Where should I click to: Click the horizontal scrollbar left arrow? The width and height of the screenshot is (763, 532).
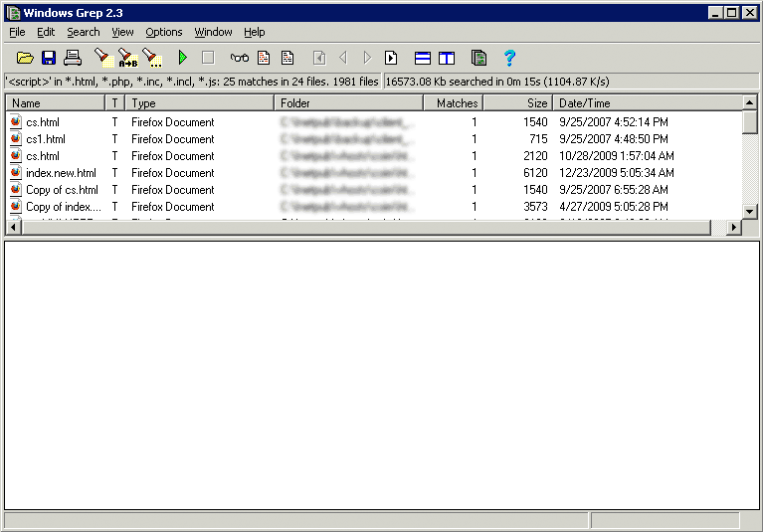pos(14,227)
